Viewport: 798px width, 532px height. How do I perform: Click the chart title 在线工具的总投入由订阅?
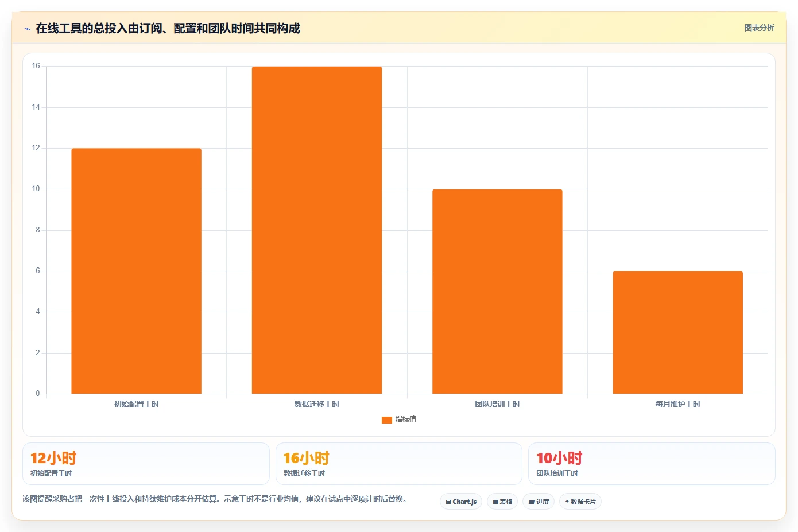(168, 29)
